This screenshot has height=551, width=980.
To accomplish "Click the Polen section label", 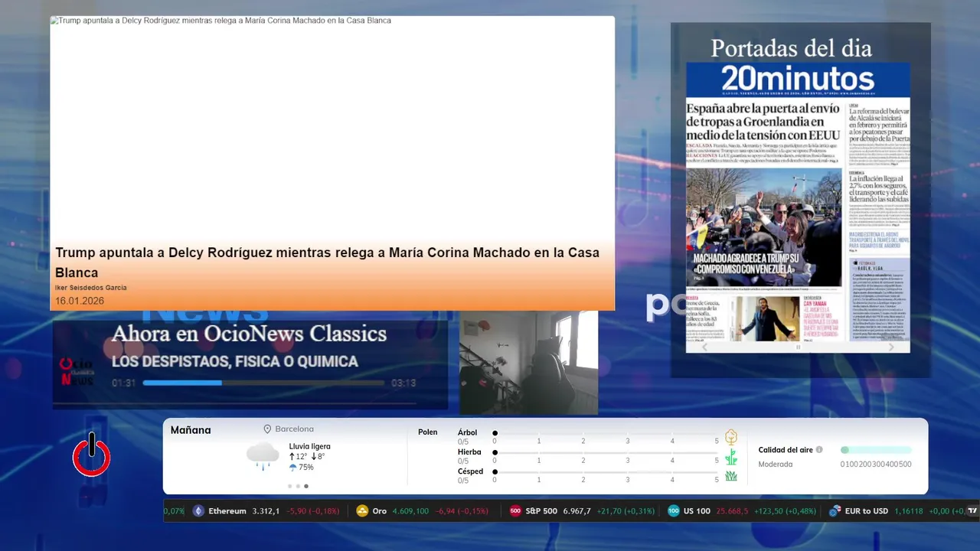I will [x=428, y=432].
